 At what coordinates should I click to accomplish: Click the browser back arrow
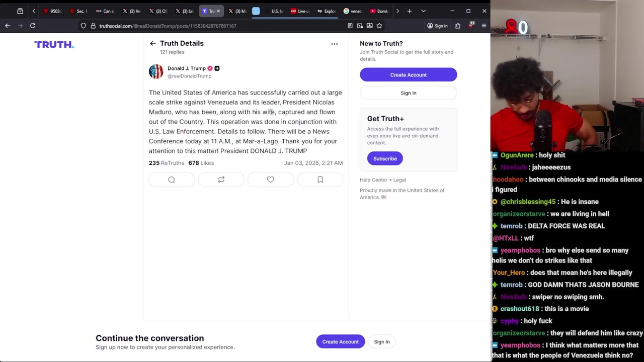pyautogui.click(x=8, y=26)
